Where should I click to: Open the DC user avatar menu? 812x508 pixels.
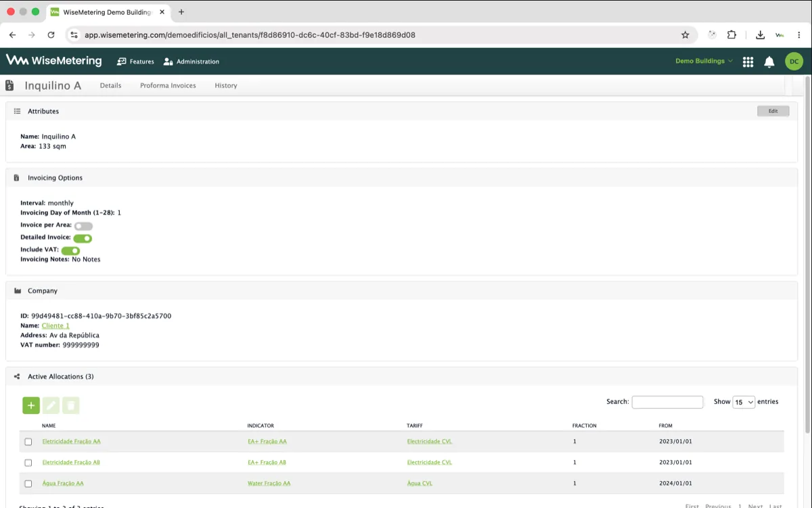click(x=794, y=62)
